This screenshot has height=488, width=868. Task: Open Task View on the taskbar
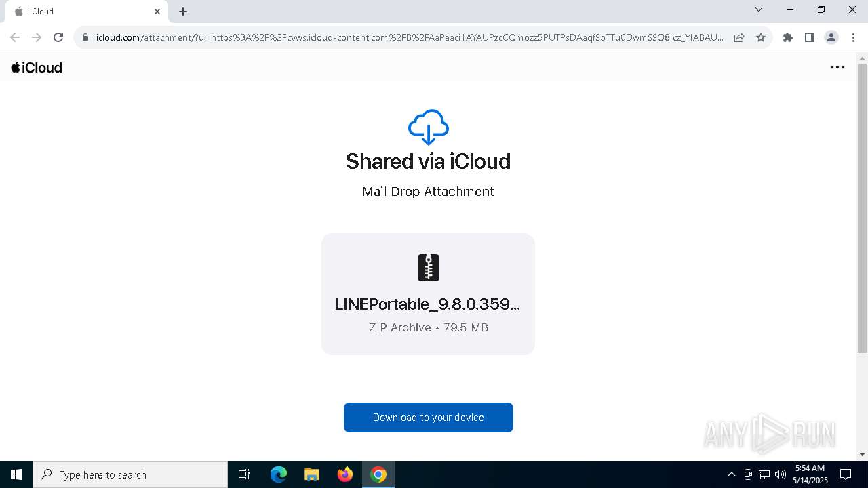pyautogui.click(x=244, y=474)
